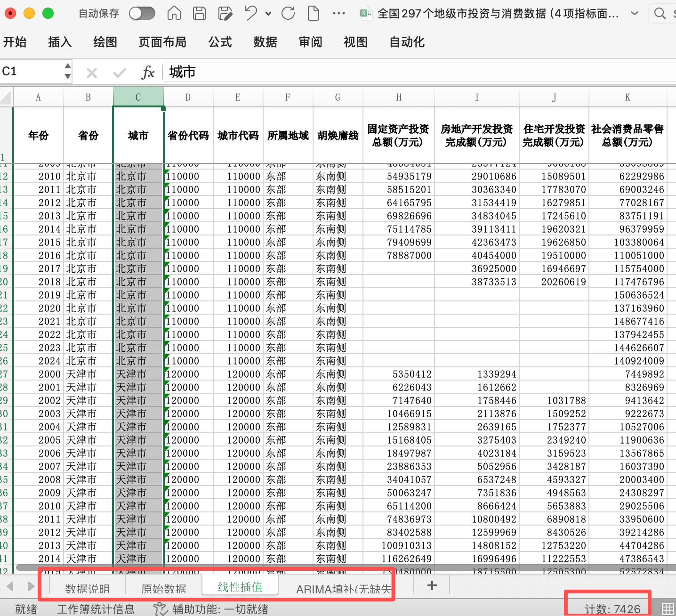Screen dimensions: 676x616
Task: Switch to the 原始数据 sheet tab
Action: click(x=164, y=589)
